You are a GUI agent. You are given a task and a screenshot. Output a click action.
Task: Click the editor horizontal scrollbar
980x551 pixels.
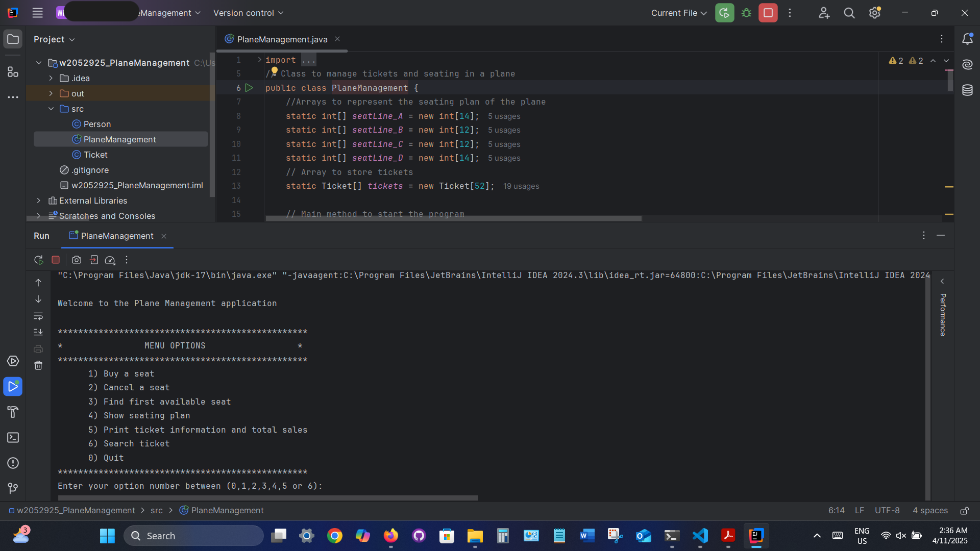tap(453, 218)
